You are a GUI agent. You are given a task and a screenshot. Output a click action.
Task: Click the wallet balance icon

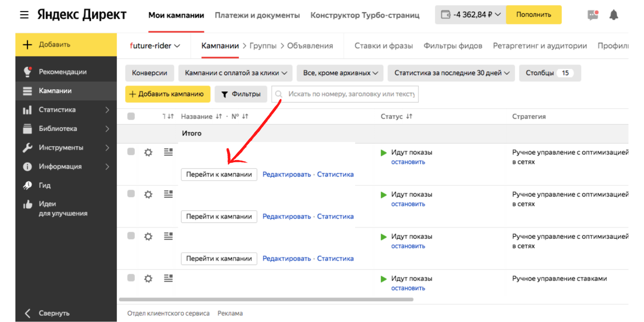pyautogui.click(x=446, y=14)
